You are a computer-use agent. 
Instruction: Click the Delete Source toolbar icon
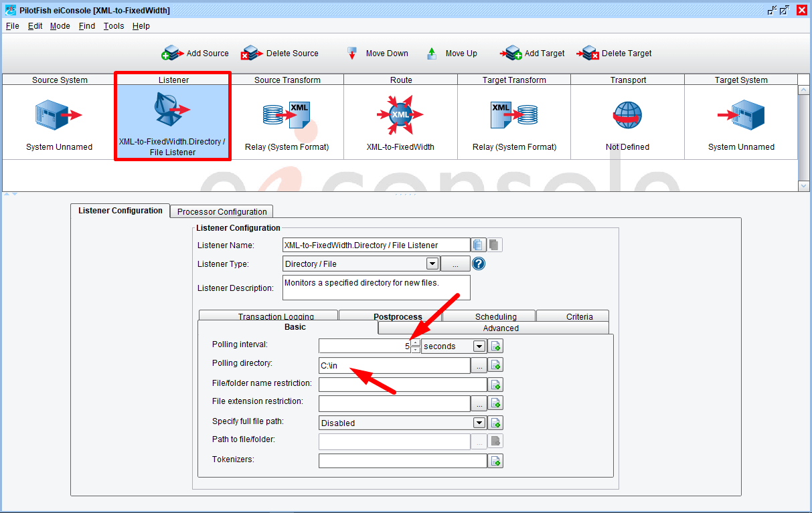coord(252,54)
